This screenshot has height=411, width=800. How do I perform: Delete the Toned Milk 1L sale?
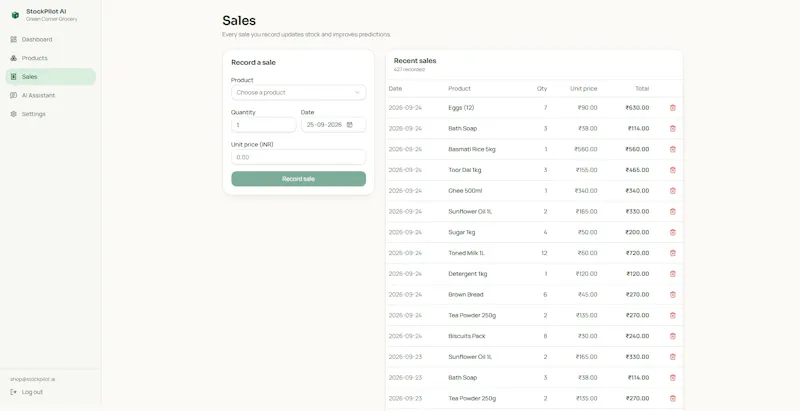(x=672, y=253)
